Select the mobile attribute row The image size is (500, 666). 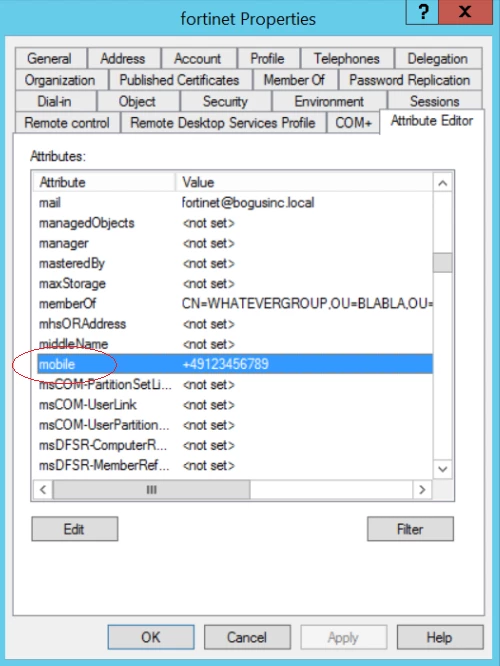coord(233,364)
